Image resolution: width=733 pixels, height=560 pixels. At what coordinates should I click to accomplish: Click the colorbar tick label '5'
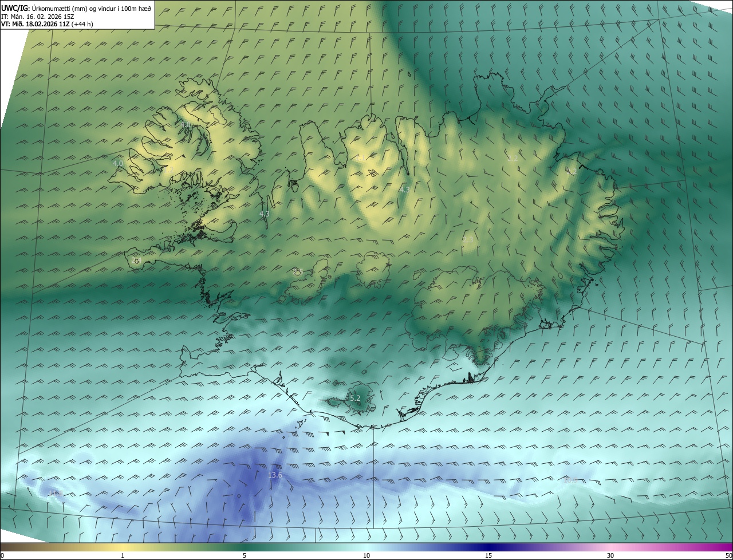(x=245, y=555)
